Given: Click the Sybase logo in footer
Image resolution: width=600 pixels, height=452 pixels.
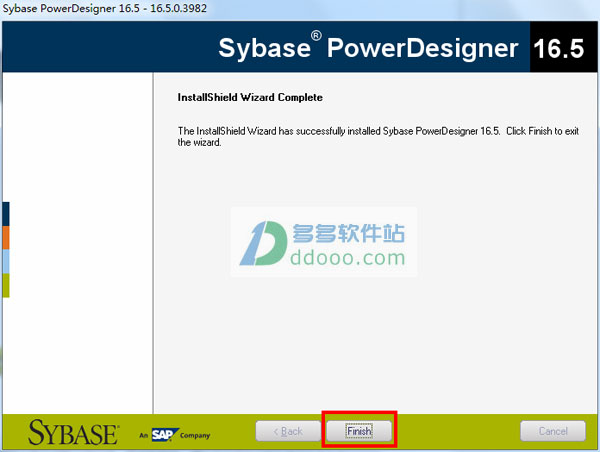Looking at the screenshot, I should point(73,432).
